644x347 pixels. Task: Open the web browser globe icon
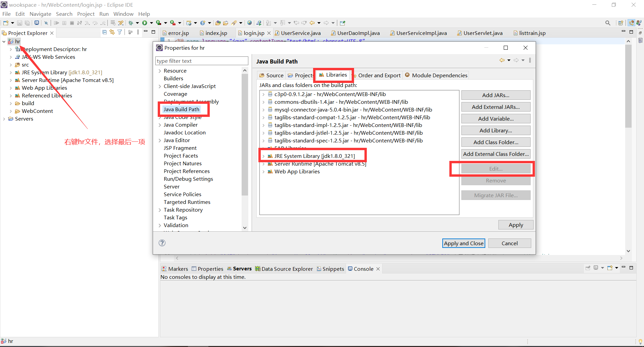point(249,23)
